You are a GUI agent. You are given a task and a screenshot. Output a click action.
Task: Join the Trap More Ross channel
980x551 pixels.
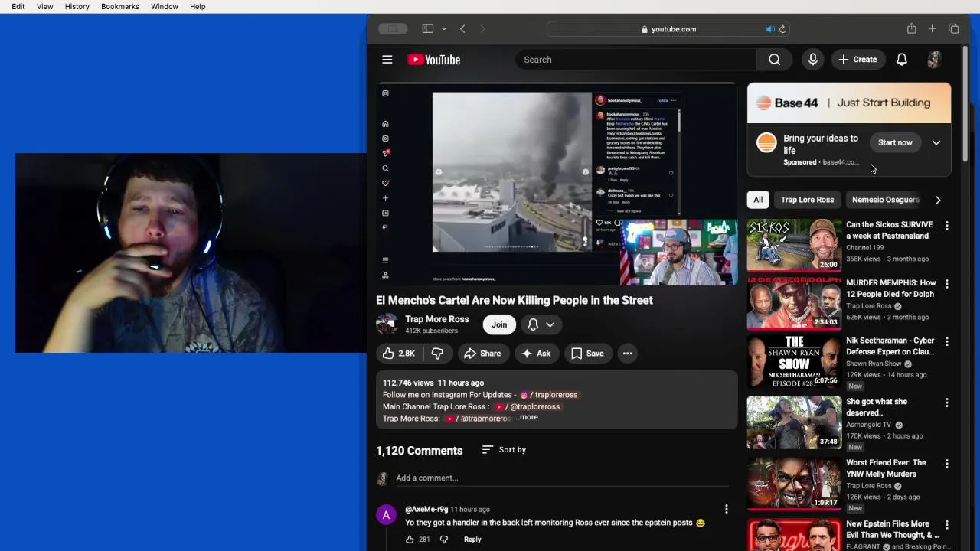pyautogui.click(x=499, y=324)
